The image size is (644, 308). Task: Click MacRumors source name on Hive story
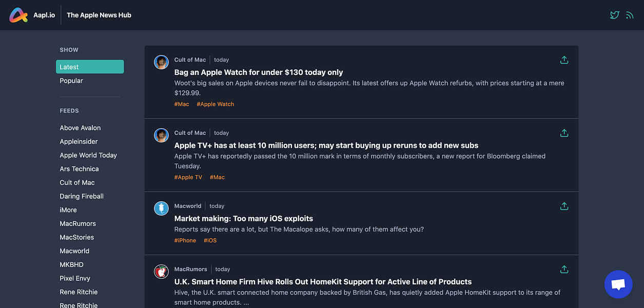tap(190, 269)
